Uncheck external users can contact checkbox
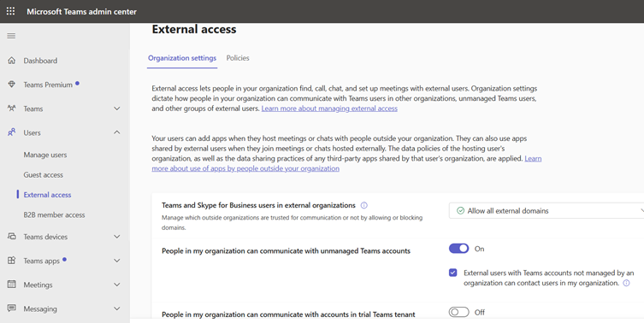The height and width of the screenshot is (323, 644). (x=453, y=273)
